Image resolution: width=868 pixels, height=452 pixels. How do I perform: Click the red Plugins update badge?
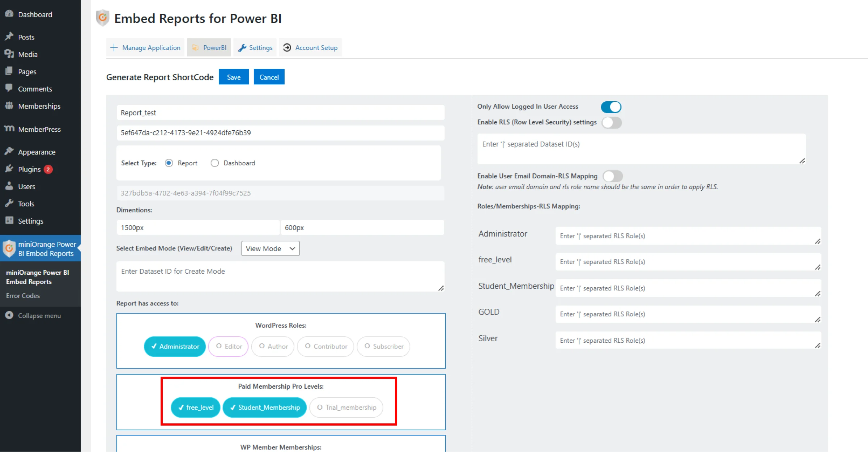pos(48,169)
